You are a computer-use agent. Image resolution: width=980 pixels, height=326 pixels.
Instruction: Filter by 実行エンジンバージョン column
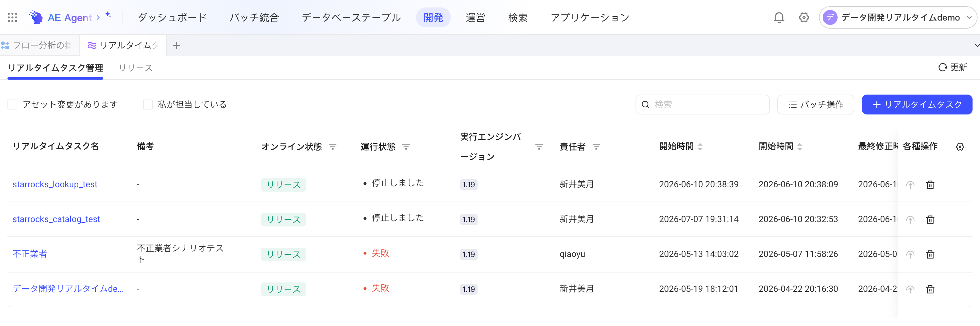tap(539, 147)
